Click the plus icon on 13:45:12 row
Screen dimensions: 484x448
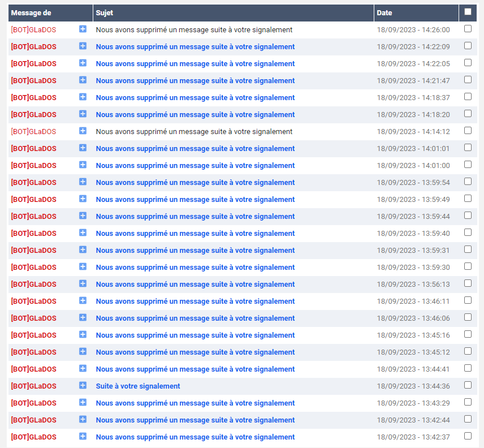[83, 351]
